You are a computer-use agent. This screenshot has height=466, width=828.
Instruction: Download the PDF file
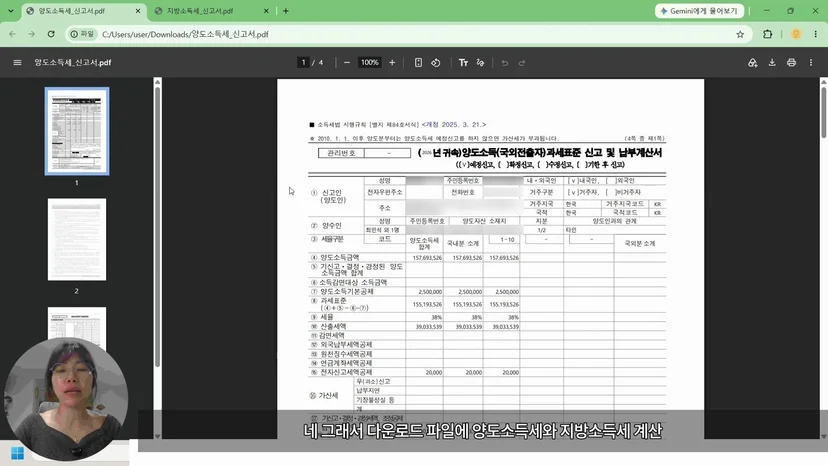(x=772, y=62)
